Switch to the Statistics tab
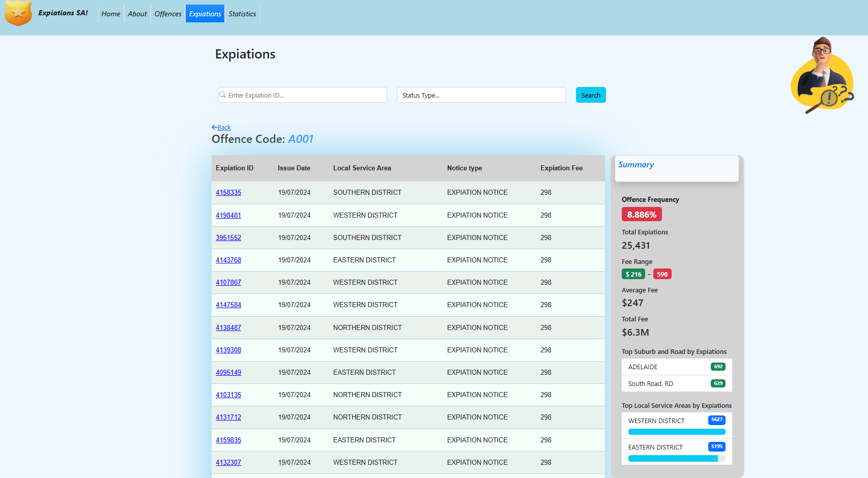The height and width of the screenshot is (478, 868). point(242,14)
